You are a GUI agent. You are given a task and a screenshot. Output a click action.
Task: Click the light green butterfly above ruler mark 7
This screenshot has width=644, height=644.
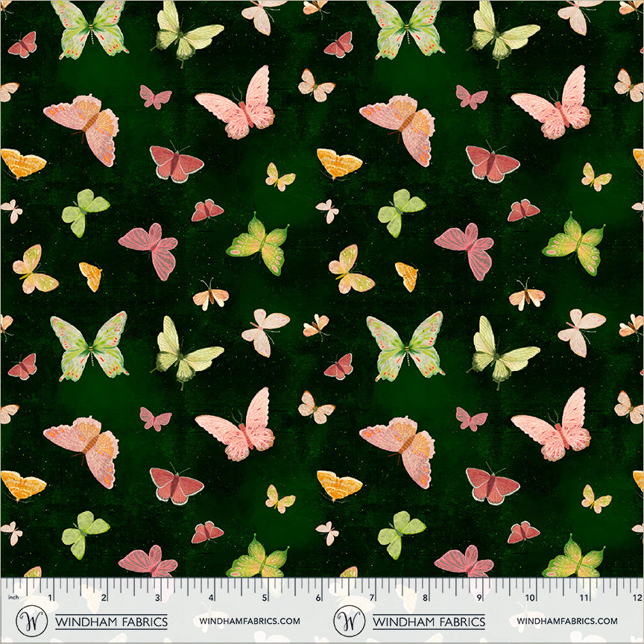400,532
